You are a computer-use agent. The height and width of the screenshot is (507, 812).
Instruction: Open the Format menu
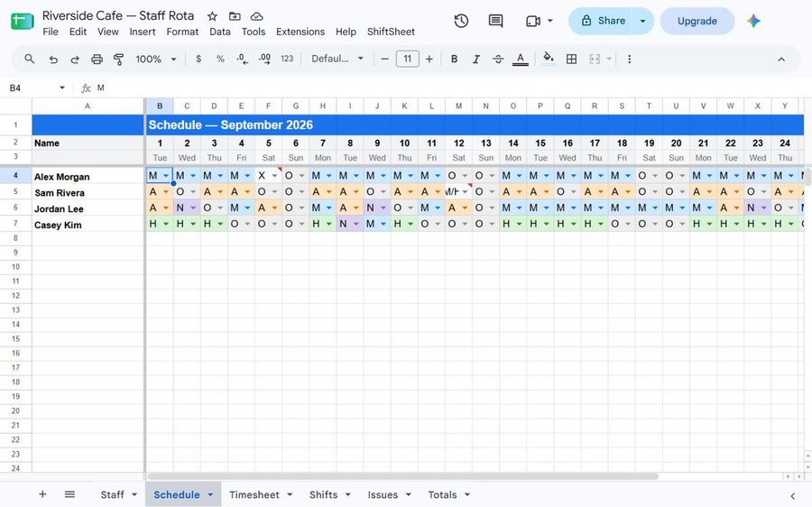[x=182, y=32]
